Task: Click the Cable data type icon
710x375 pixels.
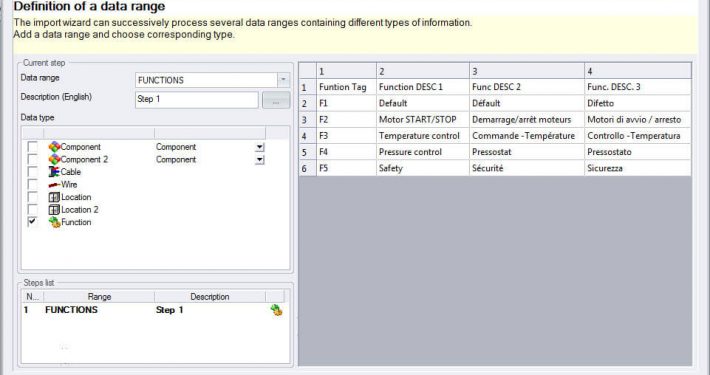Action: coord(54,172)
